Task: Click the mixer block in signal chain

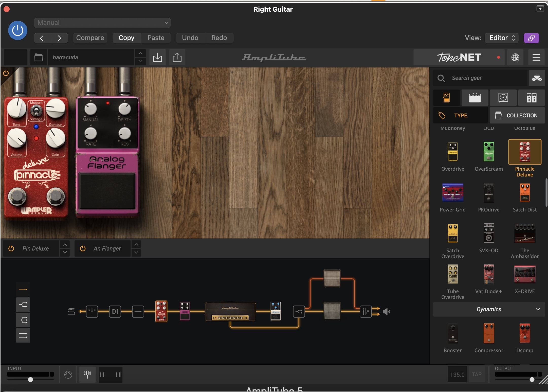Action: (x=366, y=311)
